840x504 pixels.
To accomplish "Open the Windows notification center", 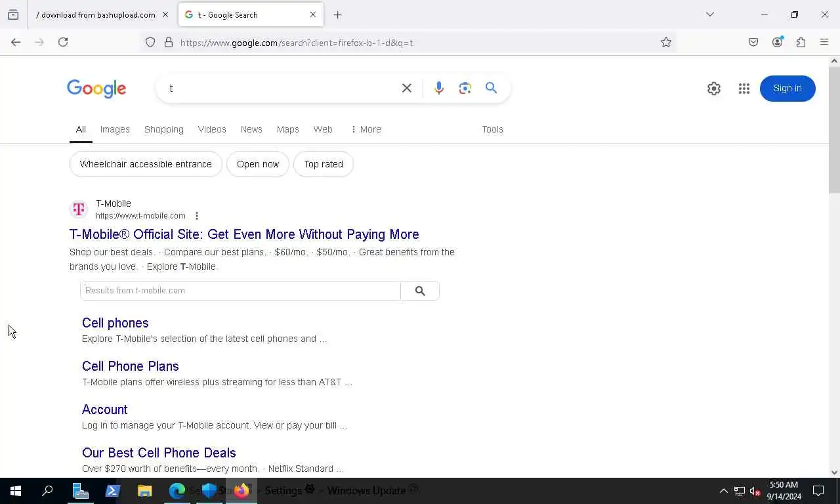I will tap(819, 491).
